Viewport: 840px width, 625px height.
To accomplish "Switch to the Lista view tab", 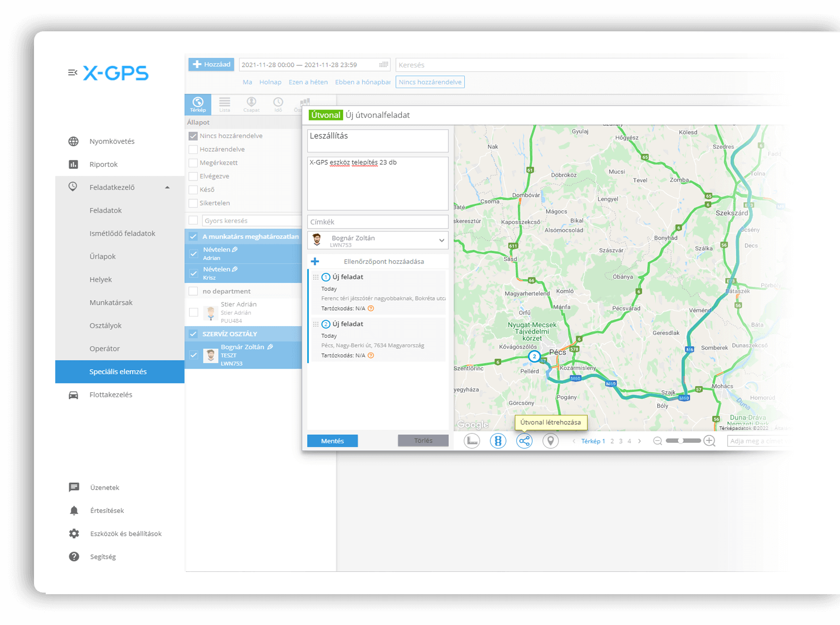I will pos(225,104).
